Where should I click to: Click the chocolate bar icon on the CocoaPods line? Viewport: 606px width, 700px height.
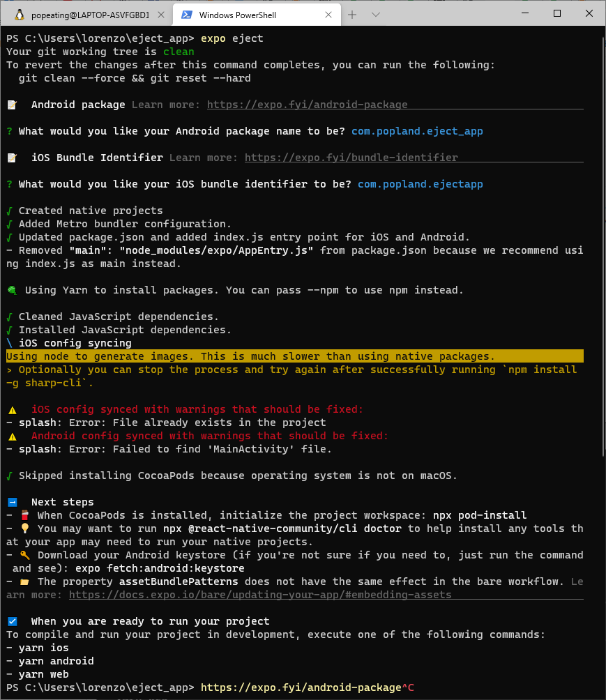pos(24,515)
